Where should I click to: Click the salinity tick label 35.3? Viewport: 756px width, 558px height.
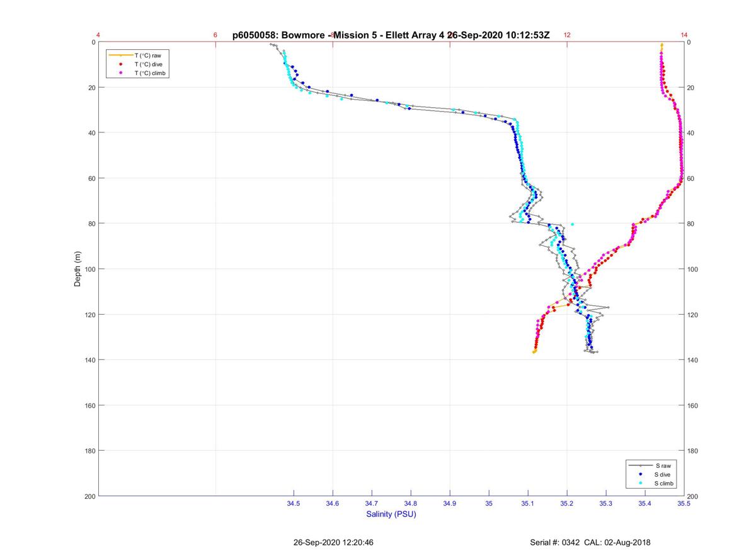click(x=606, y=503)
